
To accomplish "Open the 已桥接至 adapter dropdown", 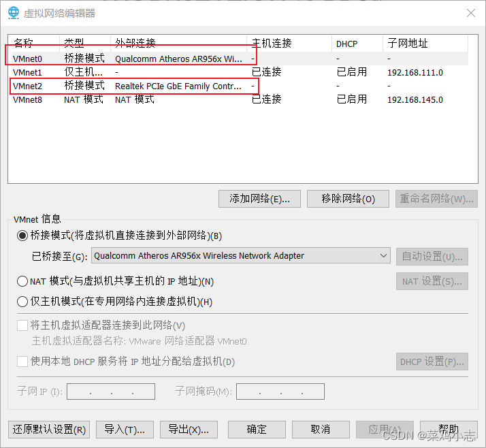I will coord(241,256).
